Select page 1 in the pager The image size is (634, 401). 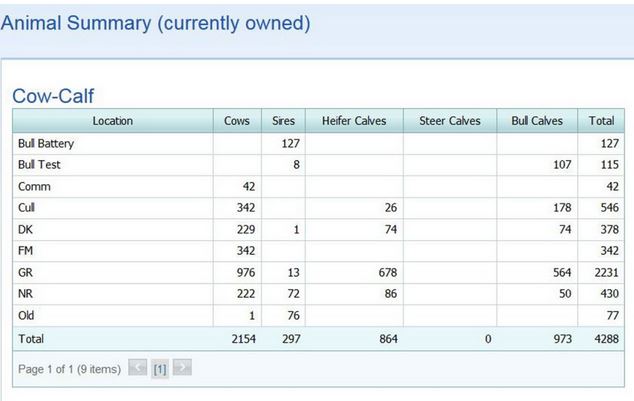point(160,369)
